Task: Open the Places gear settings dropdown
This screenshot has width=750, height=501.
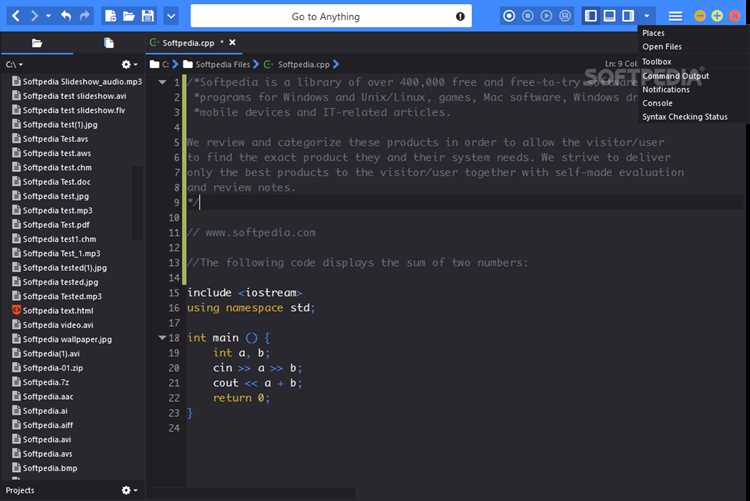Action: [129, 64]
